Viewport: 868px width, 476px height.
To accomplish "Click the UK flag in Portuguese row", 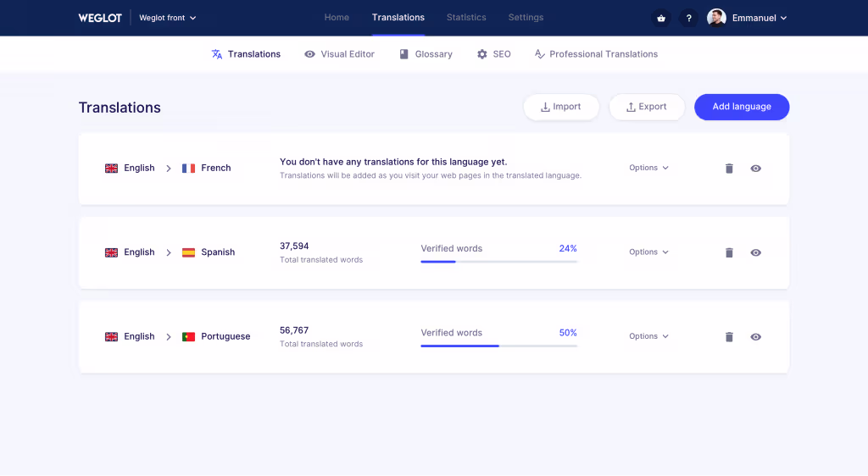I will coord(111,337).
